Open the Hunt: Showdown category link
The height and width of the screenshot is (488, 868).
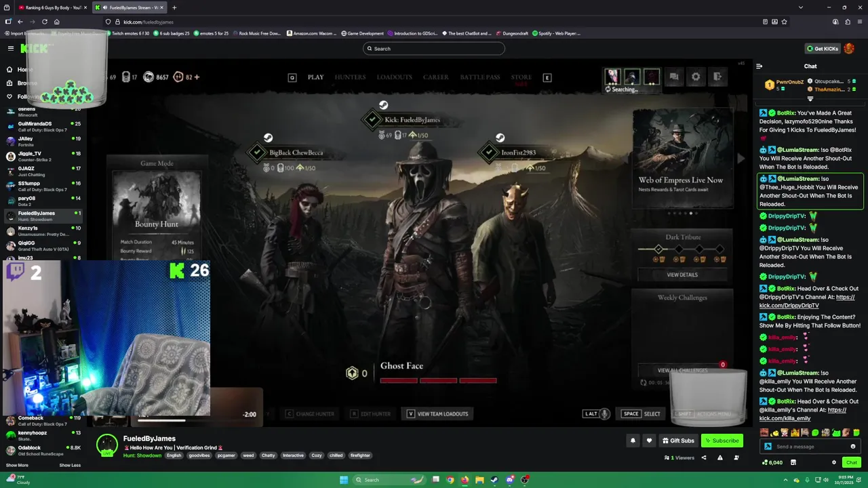(142, 455)
